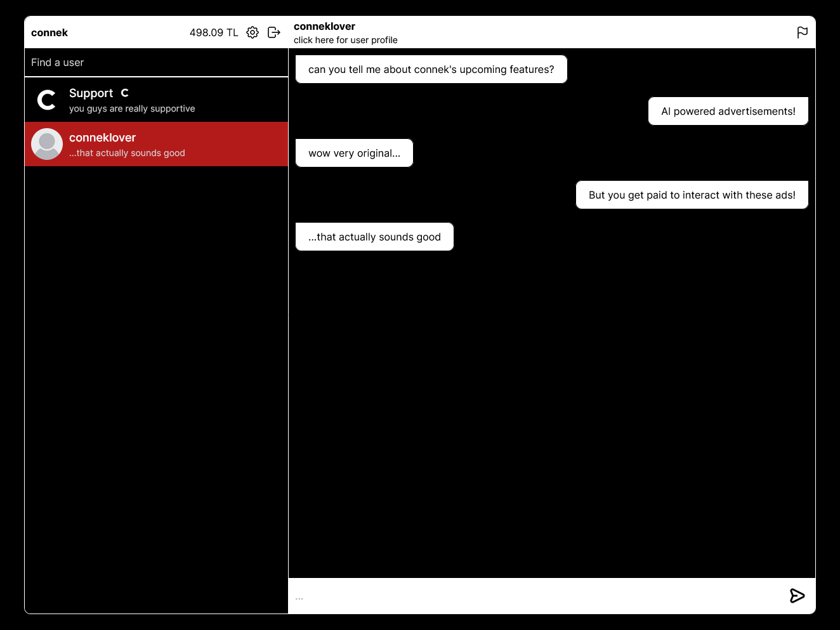Focus the message input box

click(x=533, y=596)
